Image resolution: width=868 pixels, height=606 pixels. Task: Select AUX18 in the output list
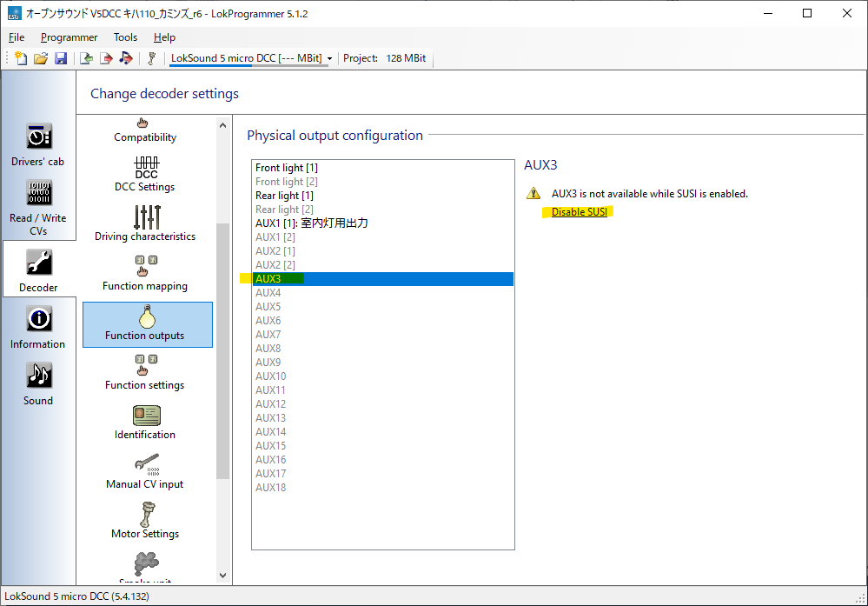coord(382,488)
